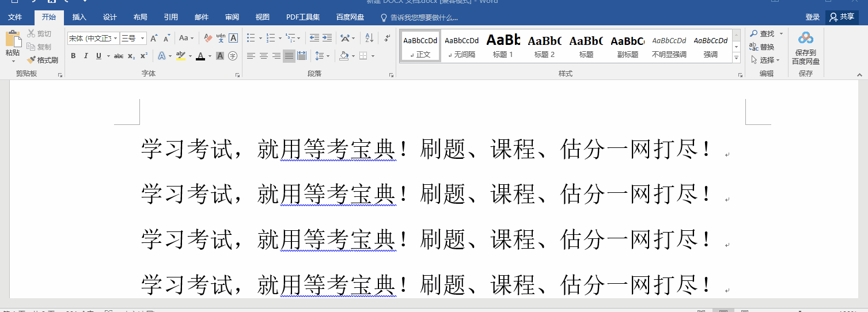Screen dimensions: 868x312
Task: Click the Find (查找) button
Action: [x=762, y=34]
